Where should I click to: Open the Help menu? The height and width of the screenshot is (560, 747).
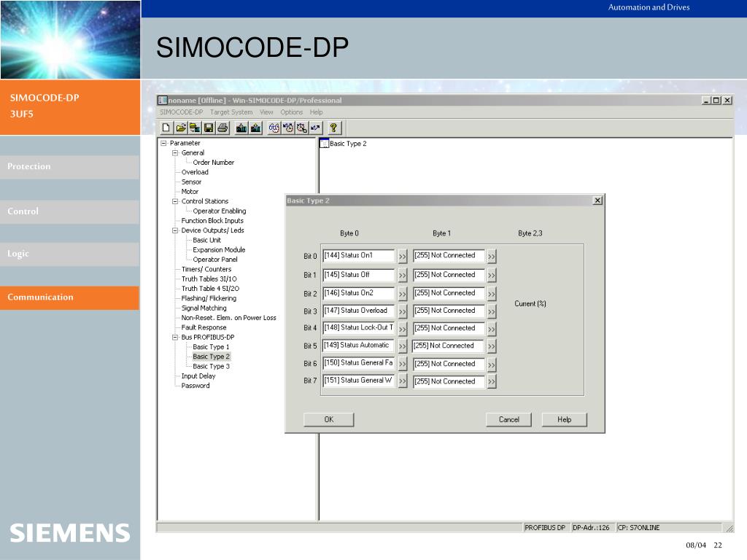click(x=317, y=112)
